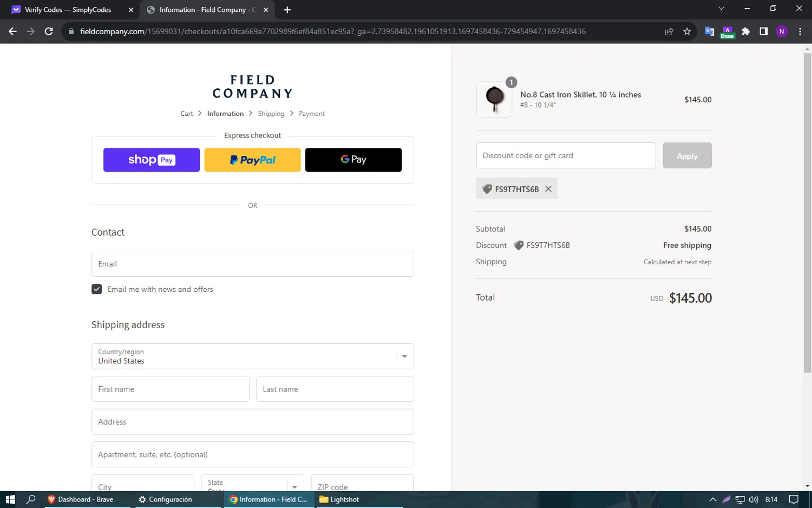
Task: Check out with Google Pay
Action: click(x=353, y=160)
